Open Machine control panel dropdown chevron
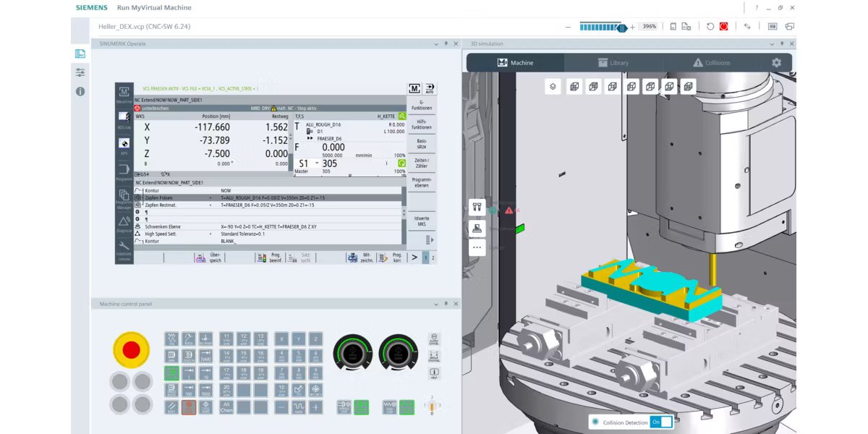 tap(436, 304)
